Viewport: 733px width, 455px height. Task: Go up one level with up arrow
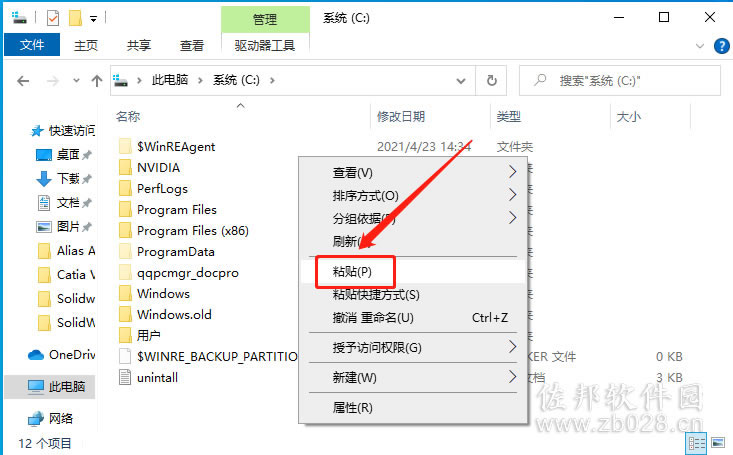coord(97,81)
